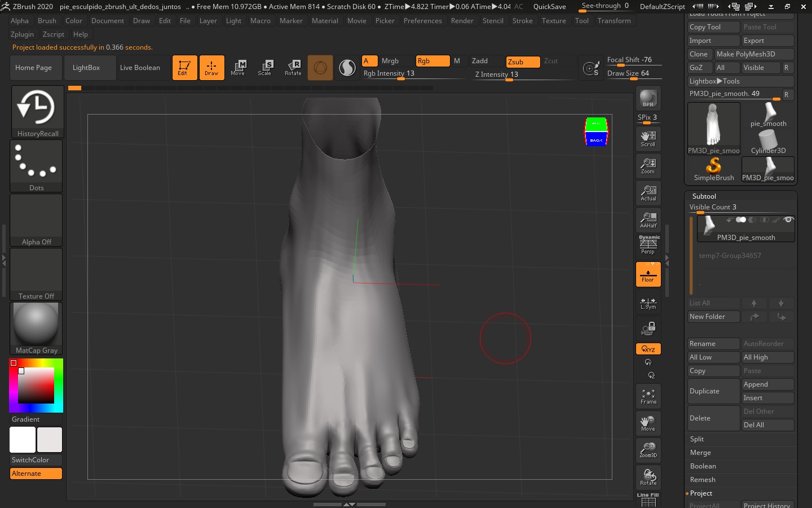Click the Frame mesh icon

click(648, 396)
